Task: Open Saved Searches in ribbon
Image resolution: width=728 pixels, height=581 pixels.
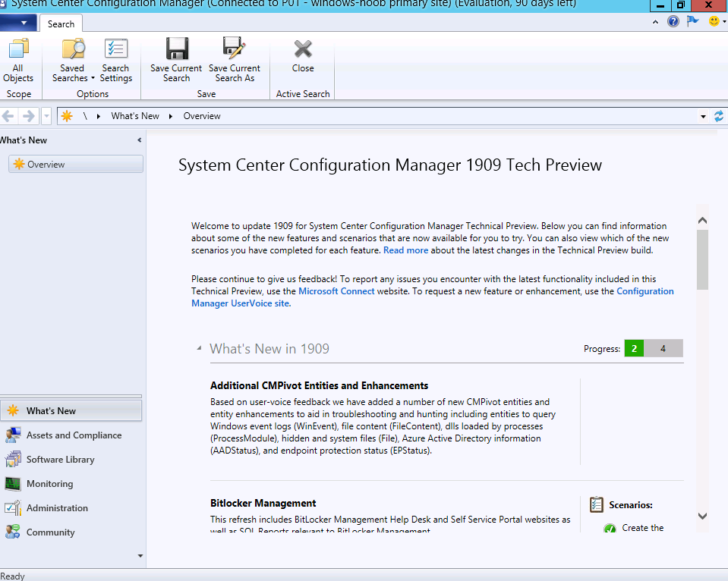Action: coord(73,61)
